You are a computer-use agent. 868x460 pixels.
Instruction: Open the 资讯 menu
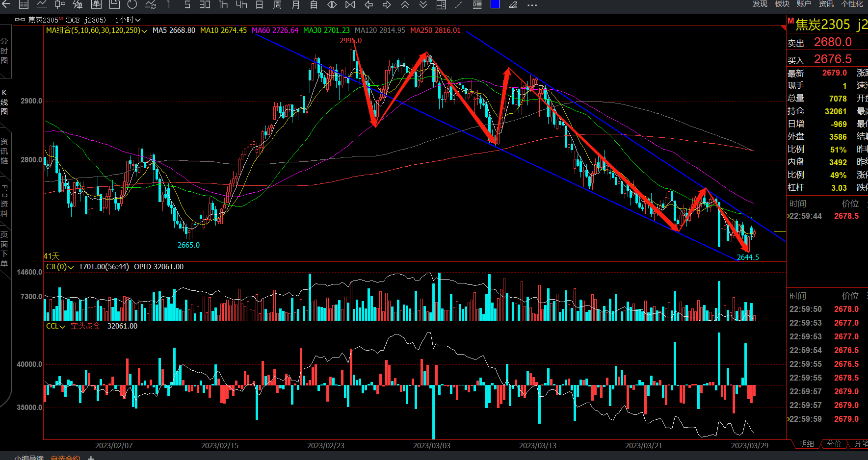(x=826, y=4)
